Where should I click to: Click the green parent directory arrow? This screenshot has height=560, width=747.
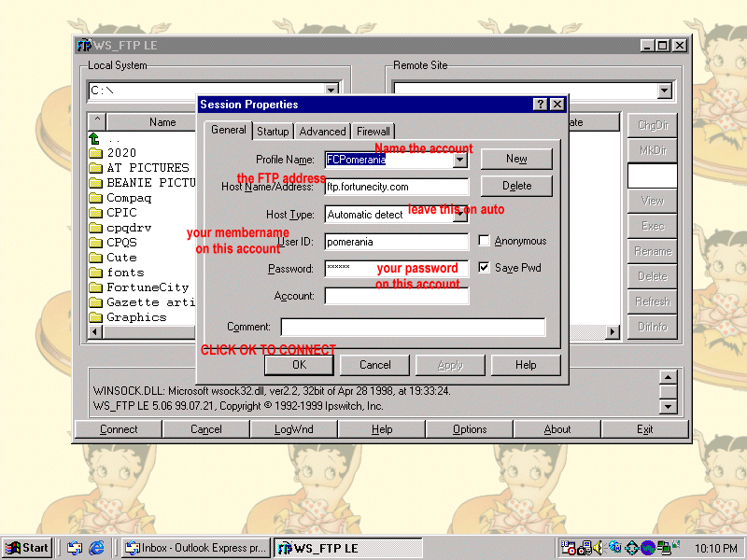click(94, 138)
